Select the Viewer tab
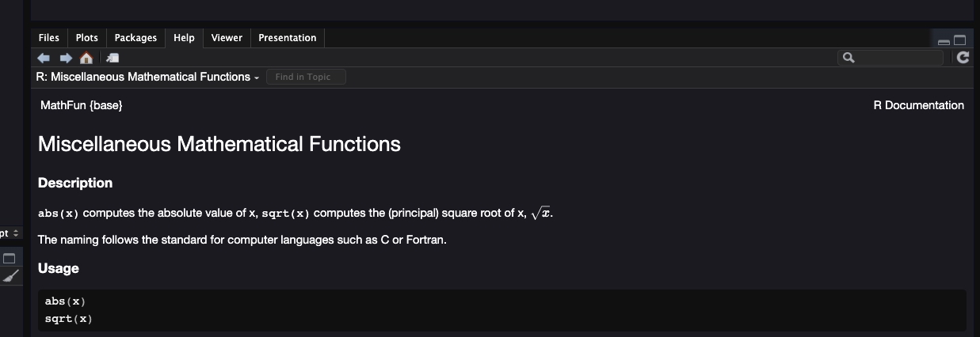980x337 pixels. tap(227, 38)
